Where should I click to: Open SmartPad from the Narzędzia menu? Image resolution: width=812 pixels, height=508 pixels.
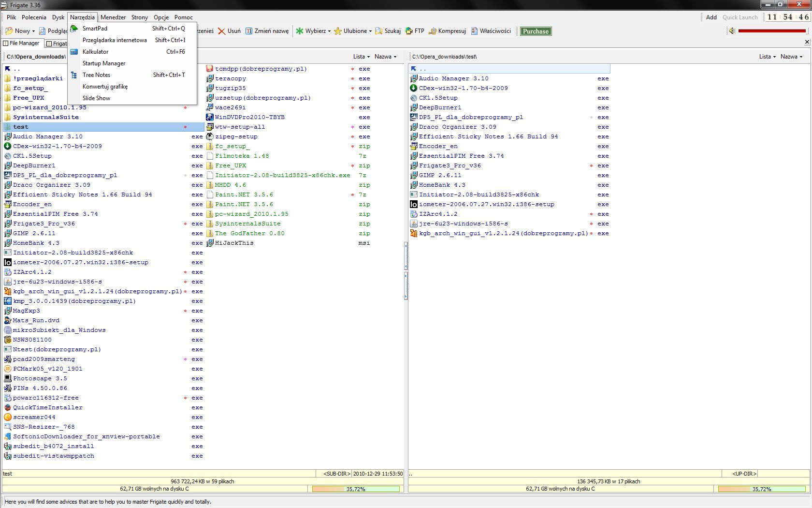point(133,29)
